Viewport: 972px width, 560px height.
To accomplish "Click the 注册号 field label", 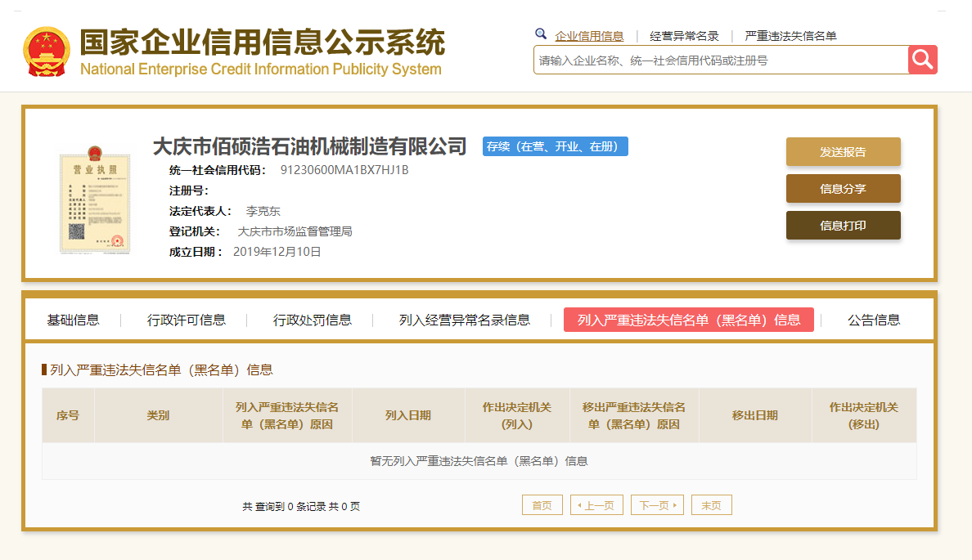I will click(189, 190).
